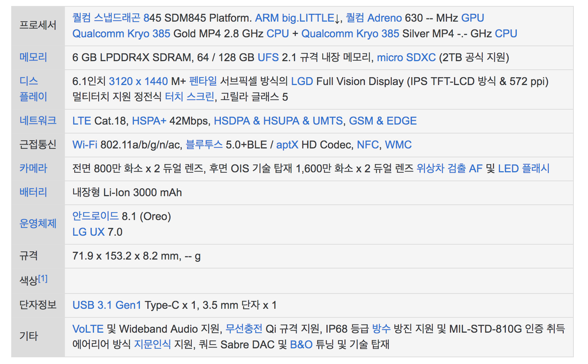Click the GPU link after Adreno 630
This screenshot has width=588, height=364.
[x=473, y=18]
